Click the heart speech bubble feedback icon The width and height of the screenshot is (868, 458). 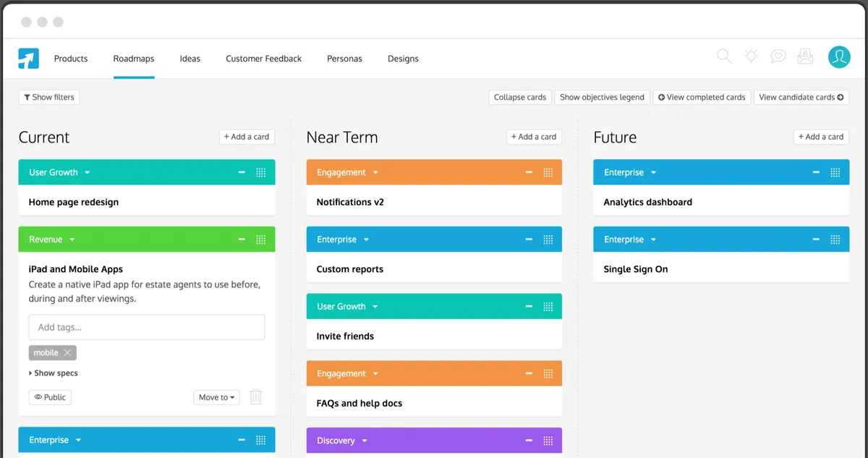[778, 56]
